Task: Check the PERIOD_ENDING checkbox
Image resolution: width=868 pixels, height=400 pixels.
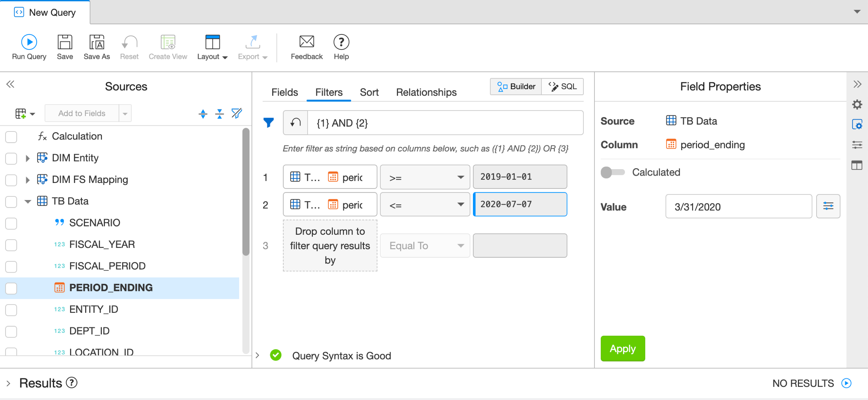Action: pyautogui.click(x=11, y=288)
